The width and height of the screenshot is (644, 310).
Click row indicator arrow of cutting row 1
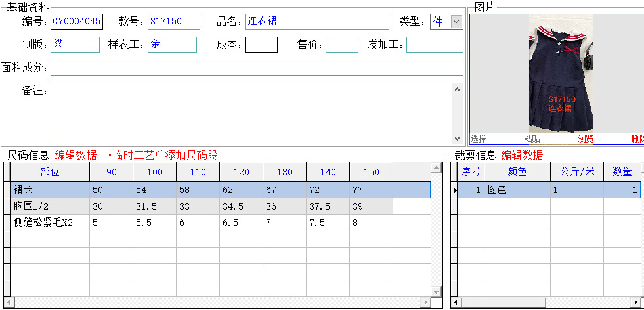454,190
